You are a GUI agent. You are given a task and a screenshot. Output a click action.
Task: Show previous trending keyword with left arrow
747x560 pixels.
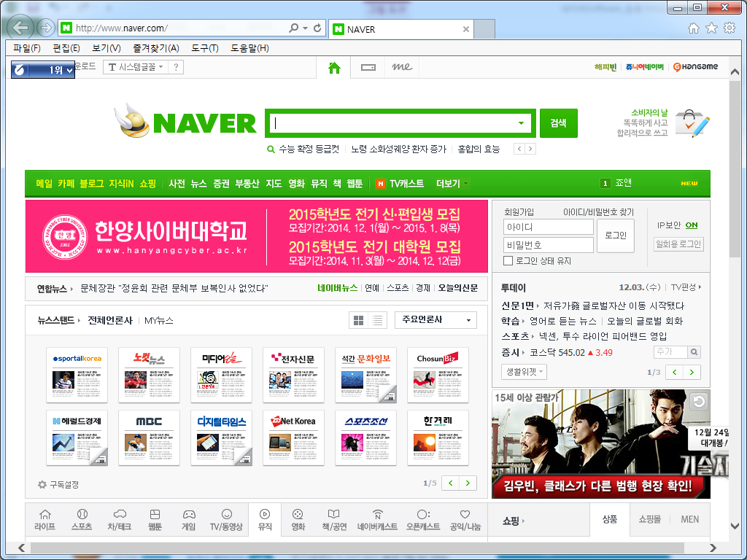point(519,149)
